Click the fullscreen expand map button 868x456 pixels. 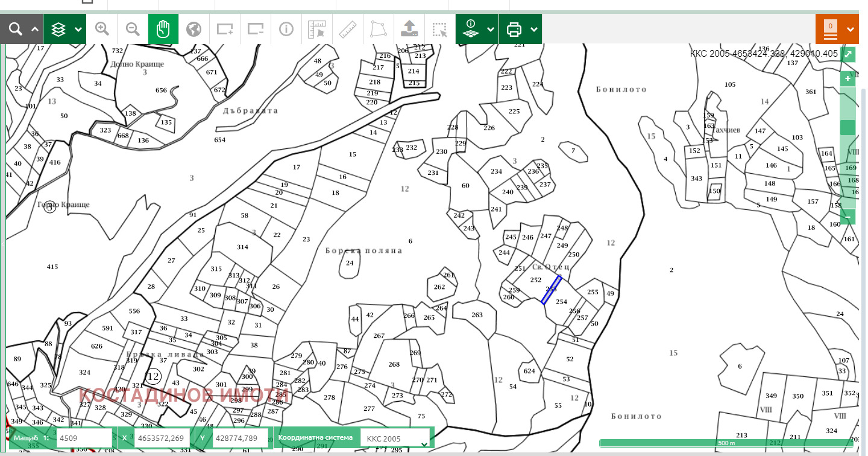[x=848, y=55]
